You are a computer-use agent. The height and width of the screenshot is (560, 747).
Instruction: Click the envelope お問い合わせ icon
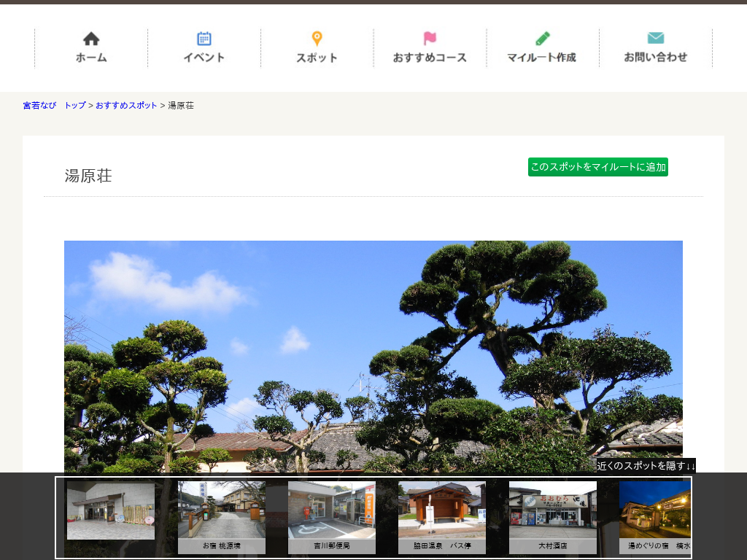pyautogui.click(x=655, y=39)
